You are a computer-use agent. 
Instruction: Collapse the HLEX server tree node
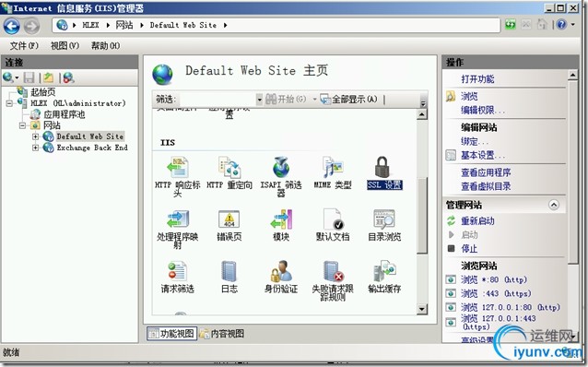pos(9,103)
